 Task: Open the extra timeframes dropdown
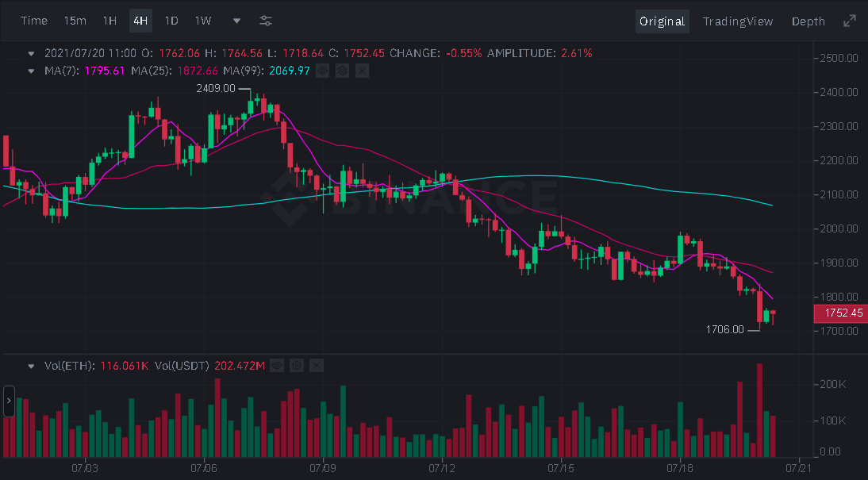coord(236,21)
